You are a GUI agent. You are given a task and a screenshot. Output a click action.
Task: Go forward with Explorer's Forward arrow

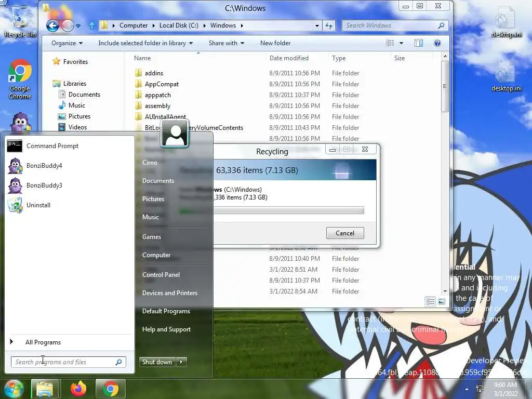click(x=67, y=25)
